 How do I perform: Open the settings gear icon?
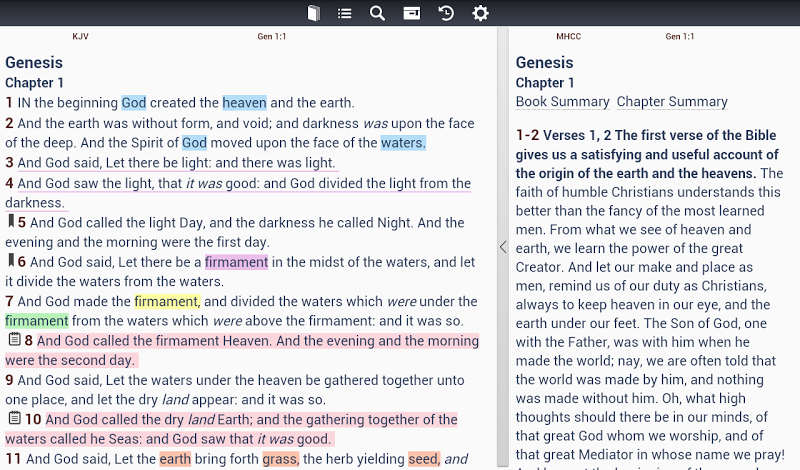(x=480, y=13)
